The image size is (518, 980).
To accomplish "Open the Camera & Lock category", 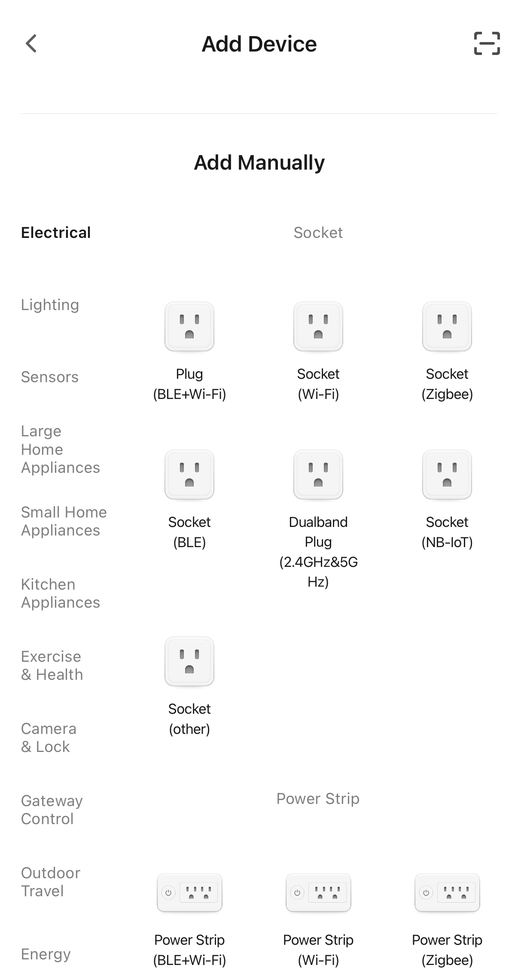I will (x=49, y=738).
